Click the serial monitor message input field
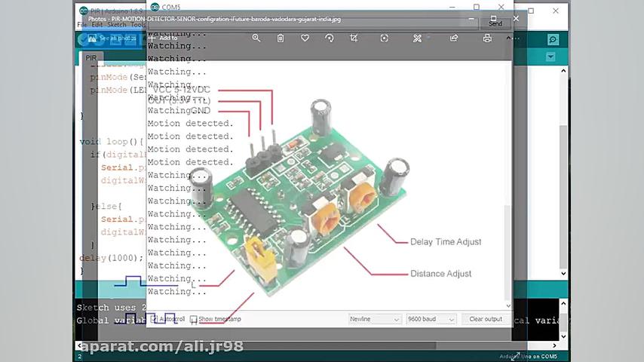This screenshot has width=644, height=362. [x=314, y=25]
